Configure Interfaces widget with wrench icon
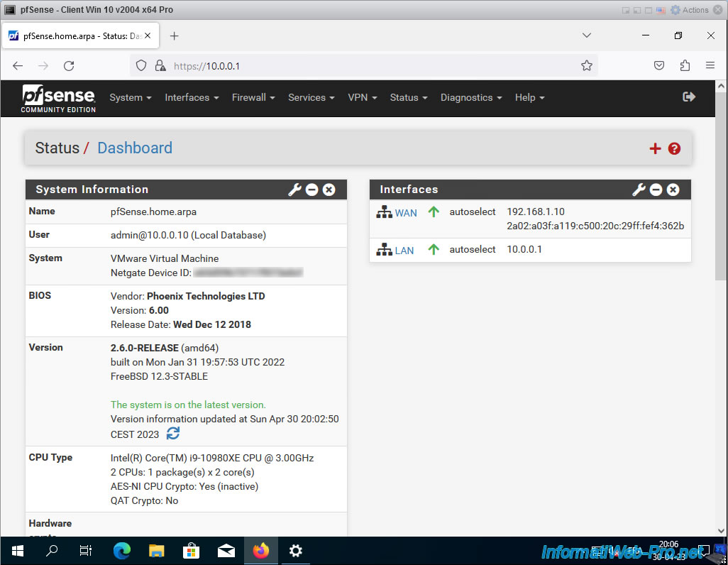The height and width of the screenshot is (565, 728). coord(639,190)
